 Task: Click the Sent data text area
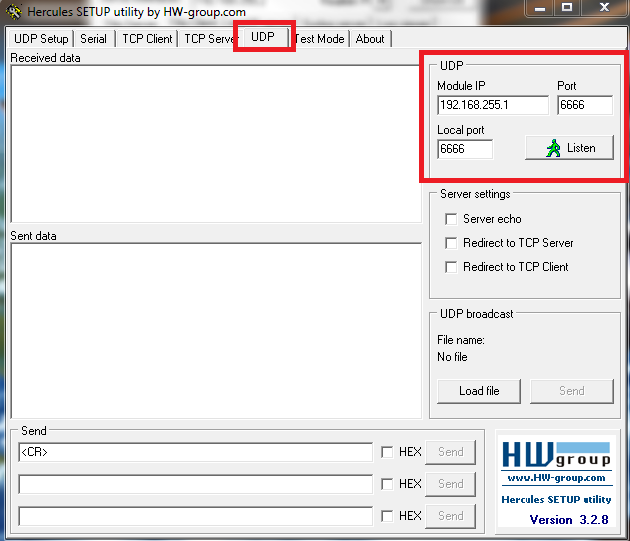pos(216,331)
